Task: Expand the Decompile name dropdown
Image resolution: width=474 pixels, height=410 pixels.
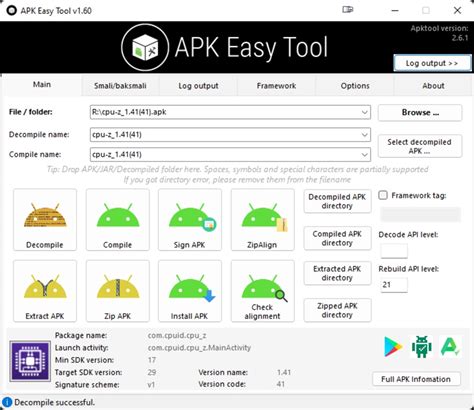Action: pos(365,135)
